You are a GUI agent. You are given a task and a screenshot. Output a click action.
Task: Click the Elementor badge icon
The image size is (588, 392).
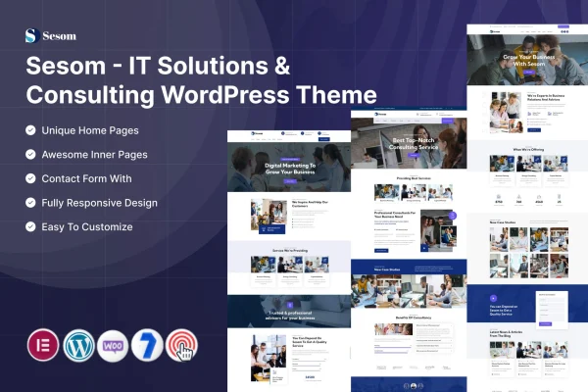pos(43,345)
